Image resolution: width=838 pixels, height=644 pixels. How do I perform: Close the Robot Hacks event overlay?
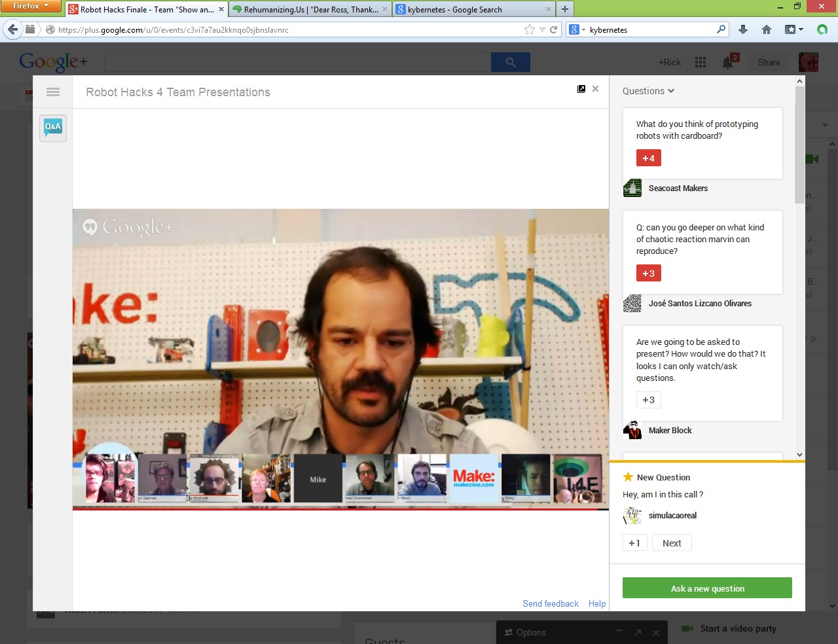point(595,89)
